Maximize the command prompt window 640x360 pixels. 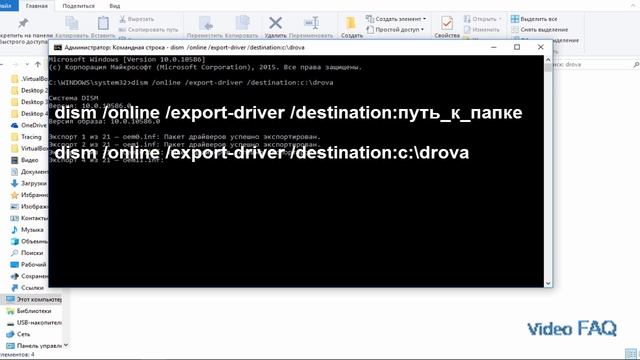click(x=517, y=47)
